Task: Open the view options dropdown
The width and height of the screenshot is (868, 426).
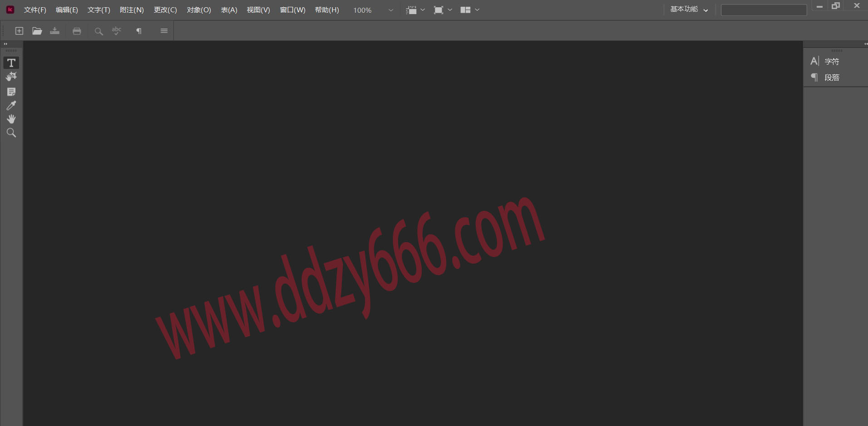Action: click(415, 10)
